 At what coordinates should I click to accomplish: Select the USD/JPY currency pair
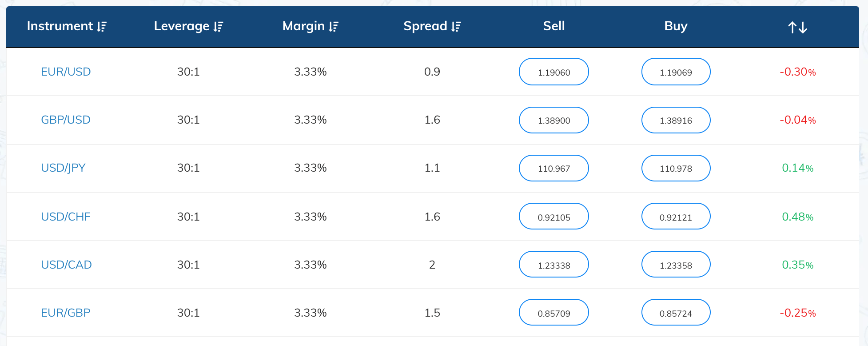coord(63,168)
